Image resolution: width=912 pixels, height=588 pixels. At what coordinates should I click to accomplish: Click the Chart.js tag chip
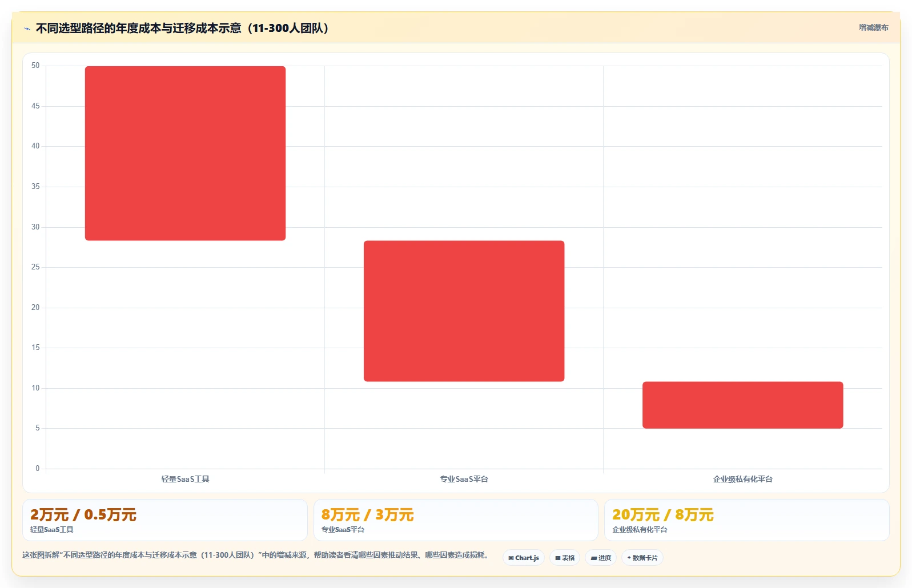524,558
